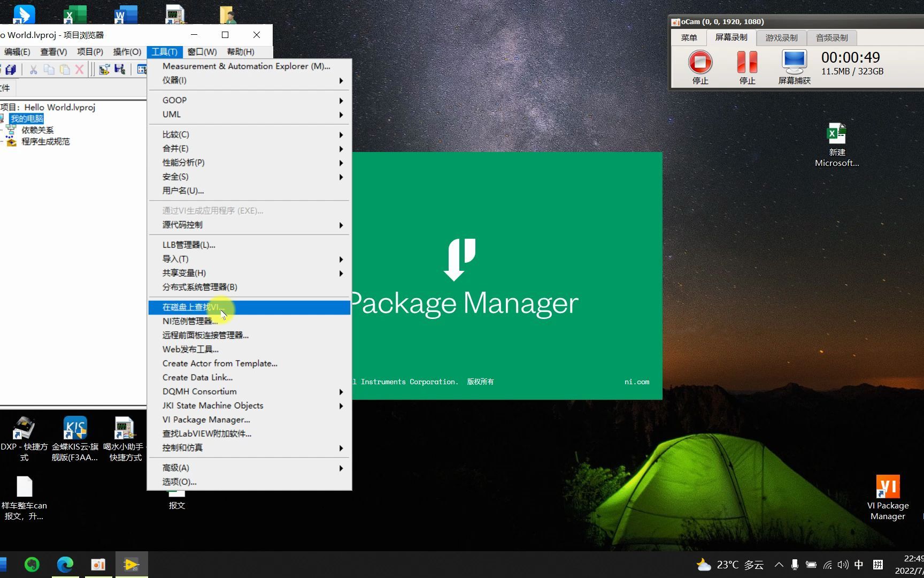Open 样车整车can报文 desktop file

point(24,499)
